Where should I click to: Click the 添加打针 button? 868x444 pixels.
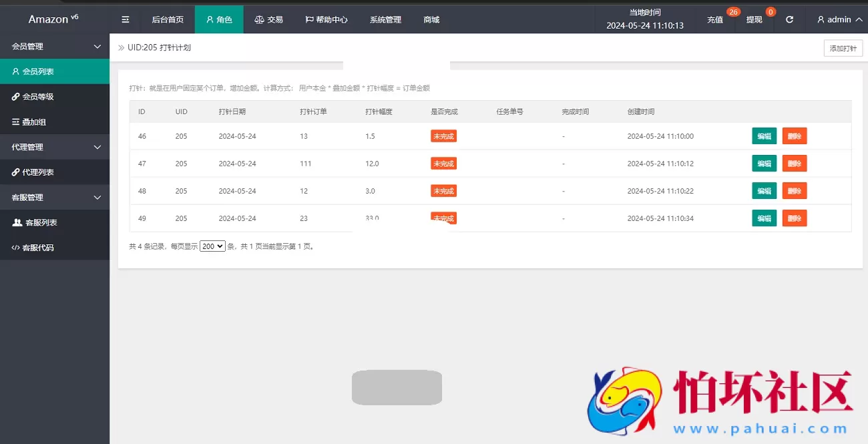pyautogui.click(x=843, y=47)
